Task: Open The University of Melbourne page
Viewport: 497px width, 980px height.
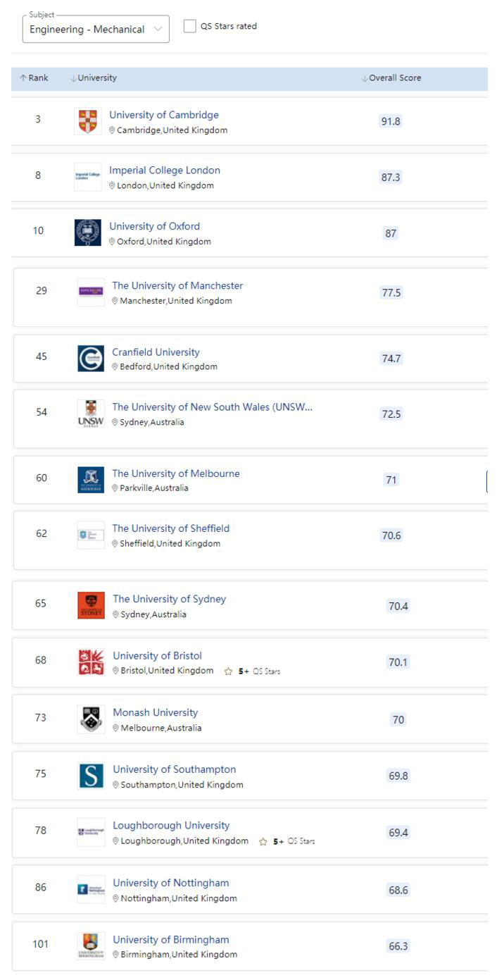Action: [x=176, y=473]
